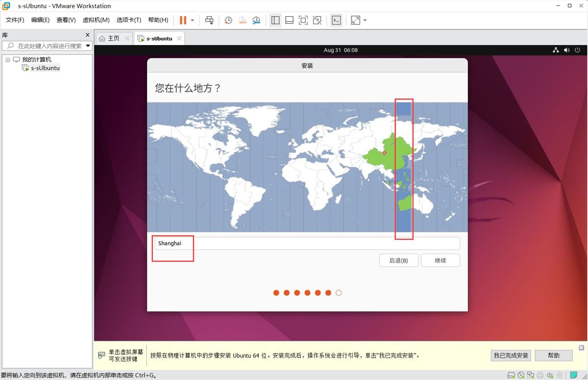Open the console view terminal icon
The height and width of the screenshot is (380, 588).
tap(336, 20)
